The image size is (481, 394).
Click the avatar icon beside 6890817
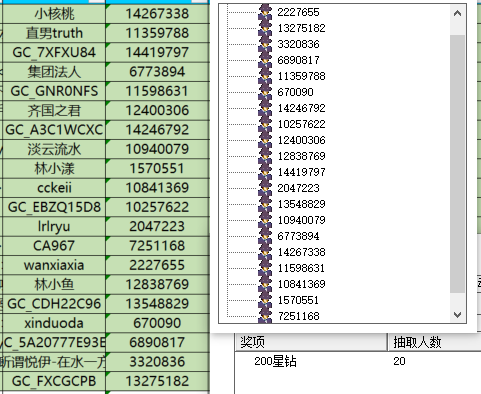click(265, 60)
